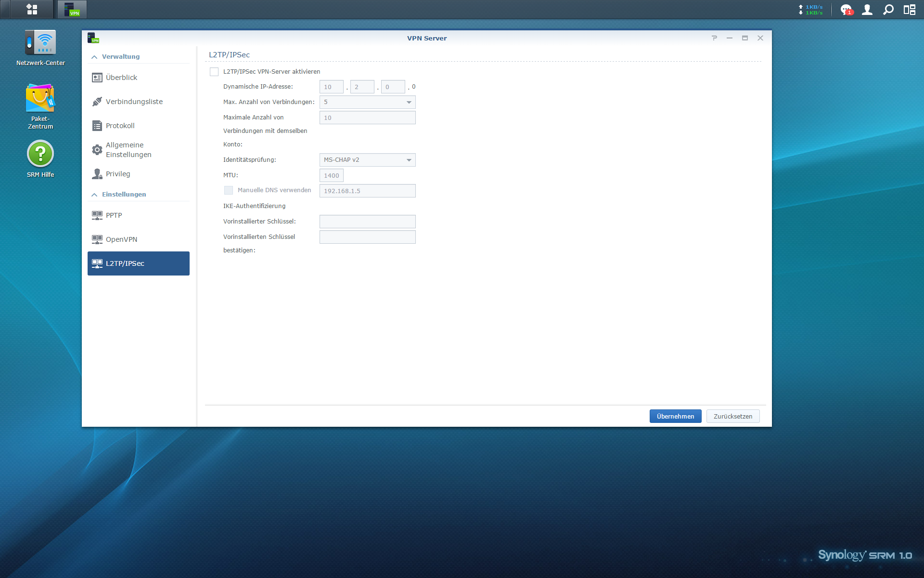
Task: Click the Übernehmen button
Action: tap(675, 416)
